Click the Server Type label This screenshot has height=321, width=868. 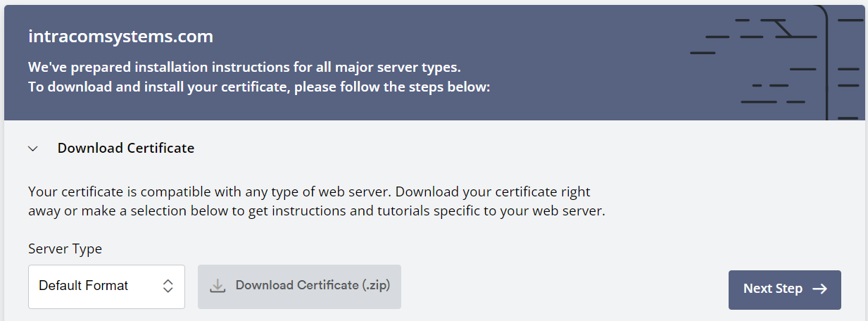[x=65, y=249]
